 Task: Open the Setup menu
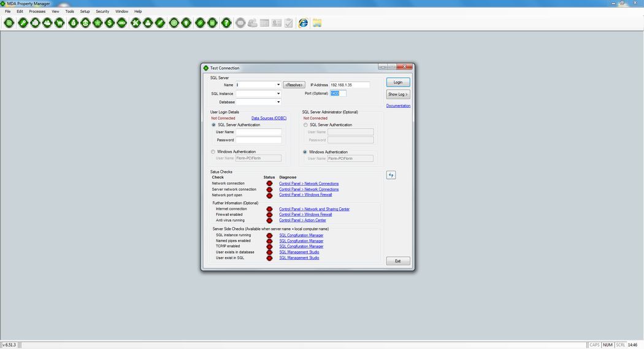click(85, 12)
